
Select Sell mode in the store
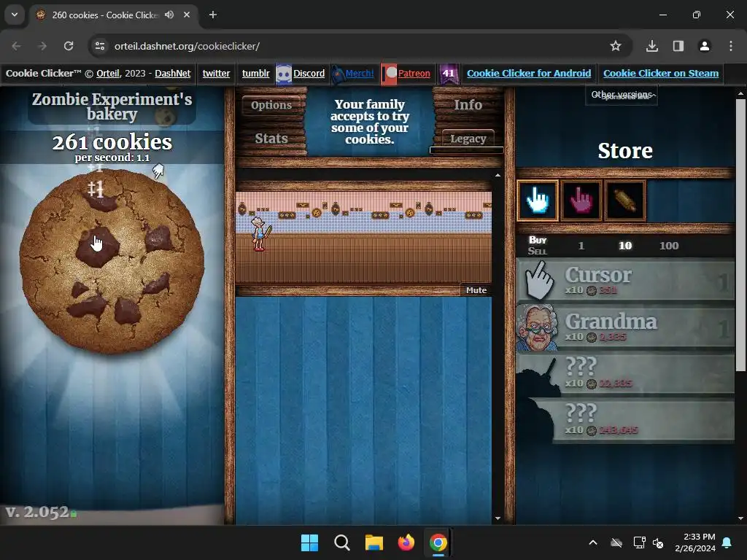point(538,251)
